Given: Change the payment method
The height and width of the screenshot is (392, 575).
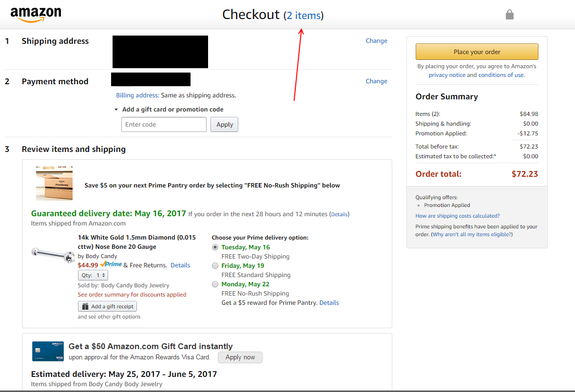Looking at the screenshot, I should 376,81.
